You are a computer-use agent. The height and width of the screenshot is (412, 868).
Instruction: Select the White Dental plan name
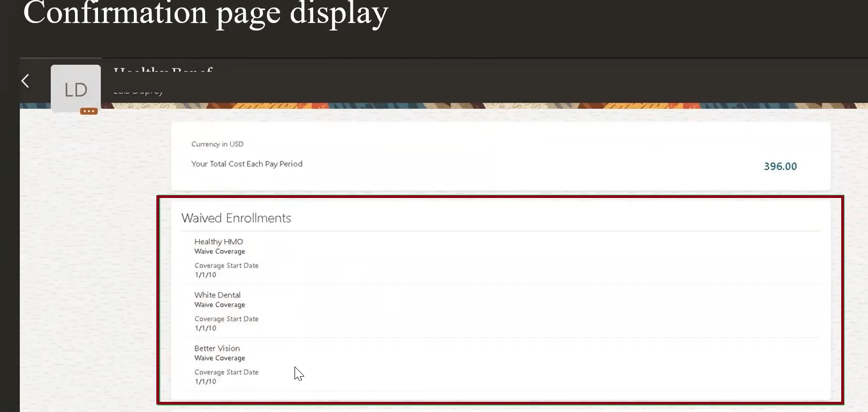click(x=217, y=295)
